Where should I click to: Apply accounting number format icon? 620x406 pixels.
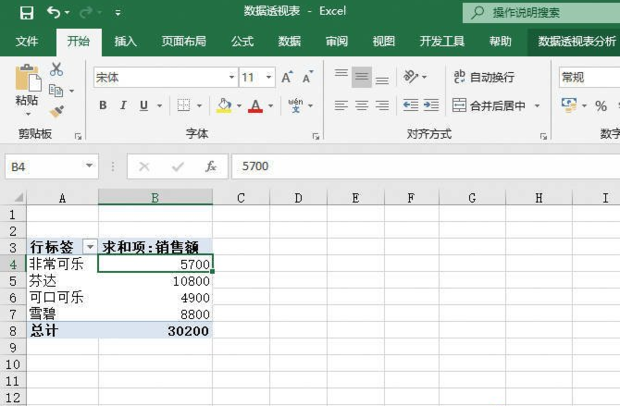(569, 105)
